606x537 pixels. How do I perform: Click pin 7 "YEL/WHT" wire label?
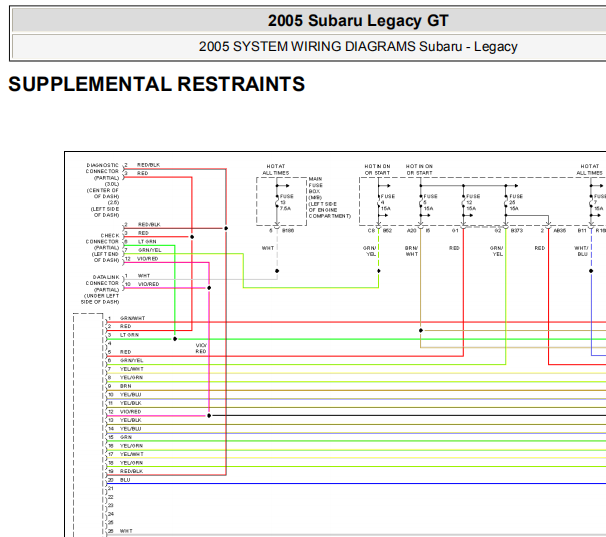[131, 369]
